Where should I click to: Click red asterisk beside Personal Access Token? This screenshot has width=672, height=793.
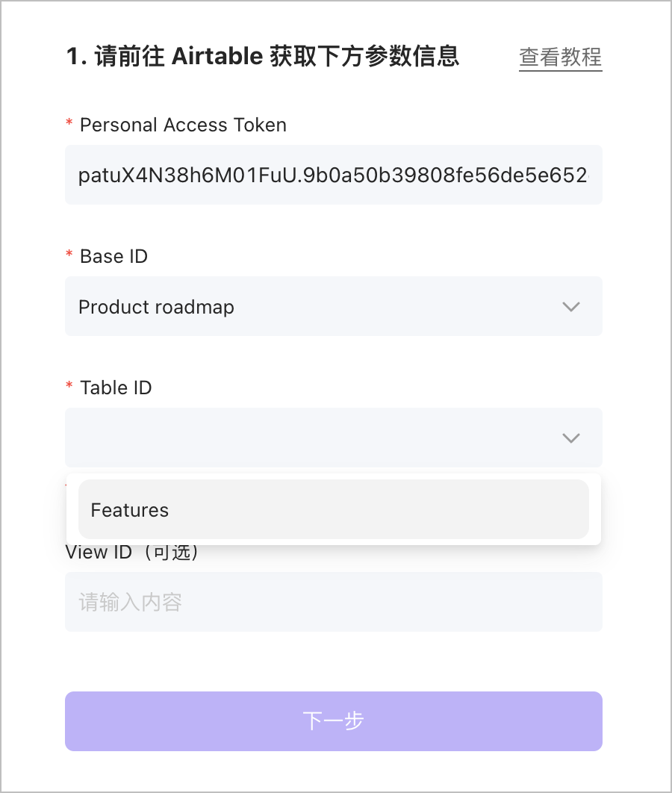pos(69,123)
